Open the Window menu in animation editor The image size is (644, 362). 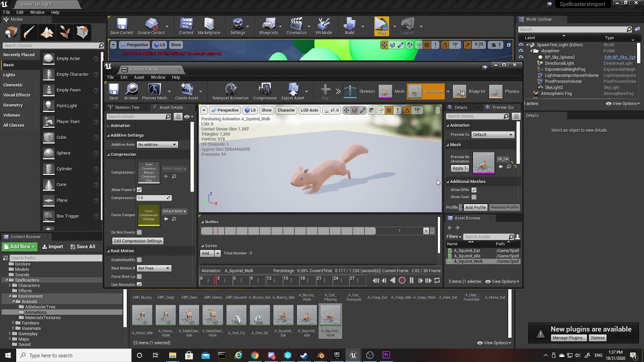[x=158, y=77]
